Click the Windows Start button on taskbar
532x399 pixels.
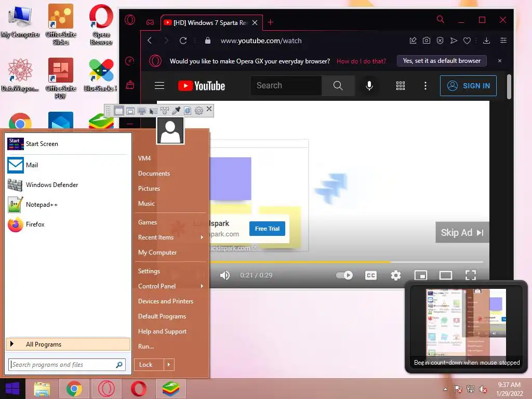point(12,389)
